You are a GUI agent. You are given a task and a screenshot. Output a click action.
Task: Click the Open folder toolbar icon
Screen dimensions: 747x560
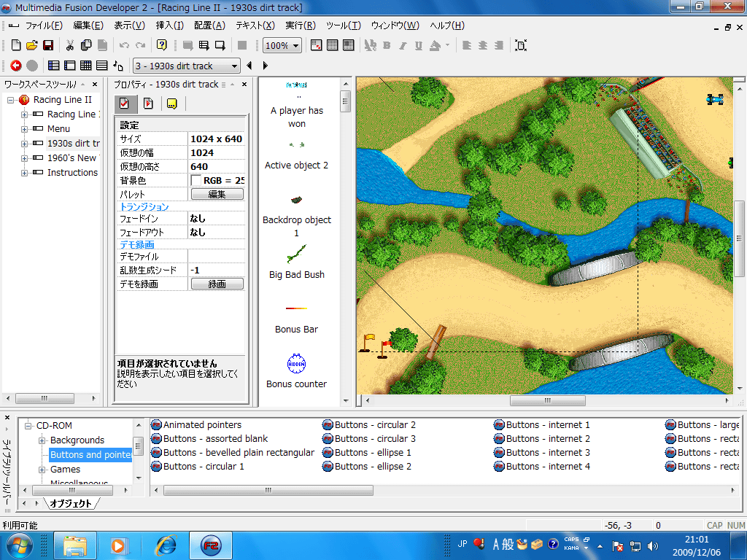(x=32, y=45)
